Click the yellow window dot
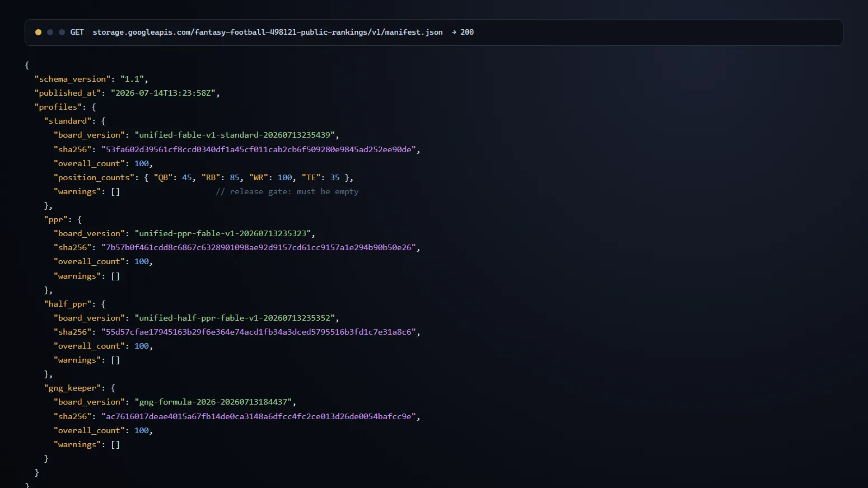 point(38,32)
